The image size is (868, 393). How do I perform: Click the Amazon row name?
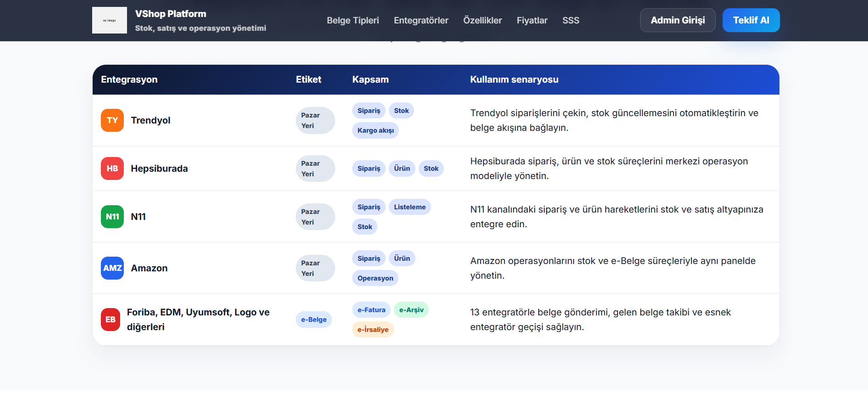[x=149, y=268]
